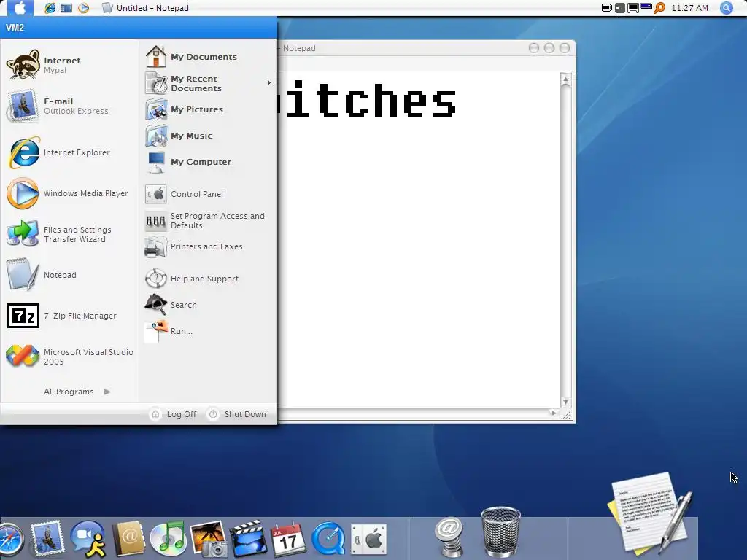Open the TextEdit document dock icon

(x=650, y=514)
